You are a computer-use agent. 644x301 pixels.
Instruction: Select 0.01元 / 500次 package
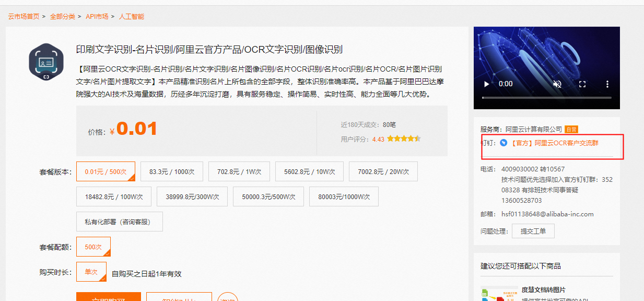tap(106, 171)
